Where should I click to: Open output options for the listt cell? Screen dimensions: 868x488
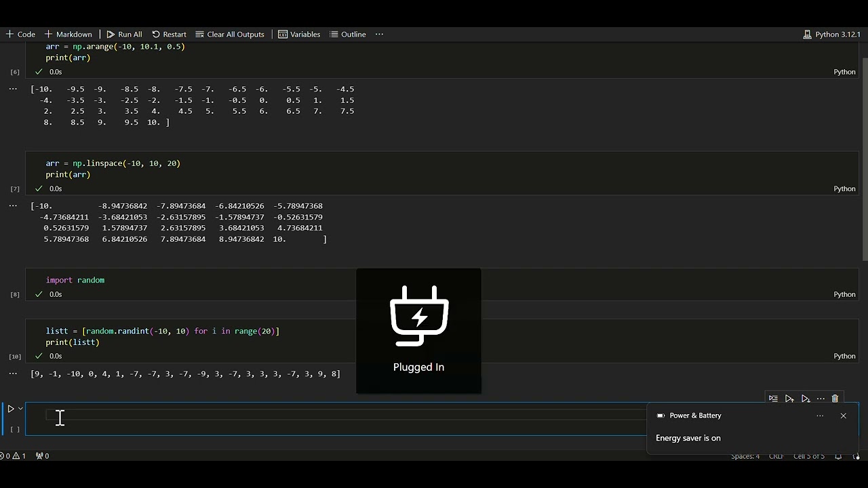[13, 373]
